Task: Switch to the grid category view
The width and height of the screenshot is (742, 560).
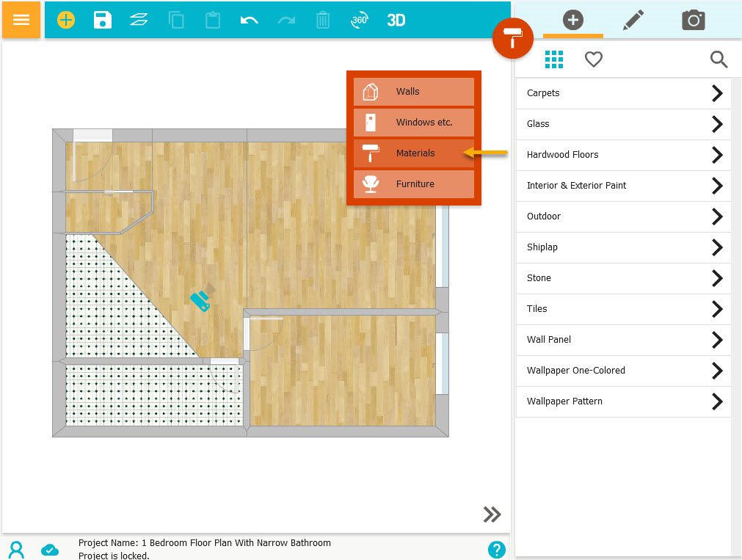Action: point(554,59)
